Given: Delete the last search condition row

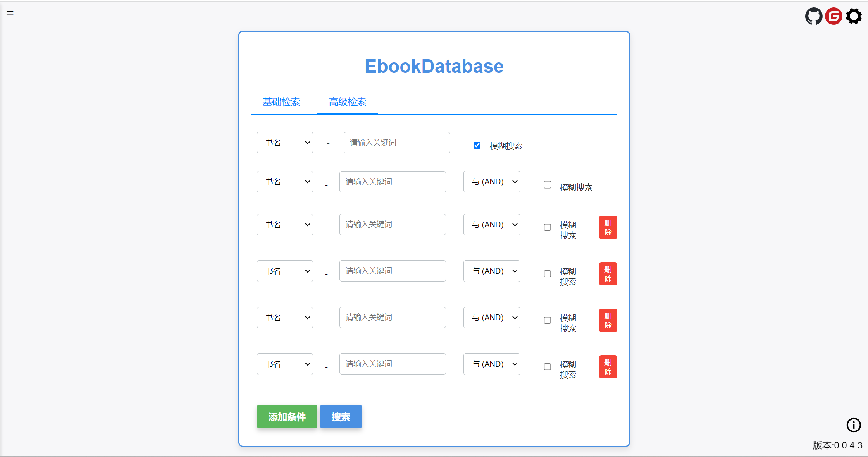Looking at the screenshot, I should (608, 367).
